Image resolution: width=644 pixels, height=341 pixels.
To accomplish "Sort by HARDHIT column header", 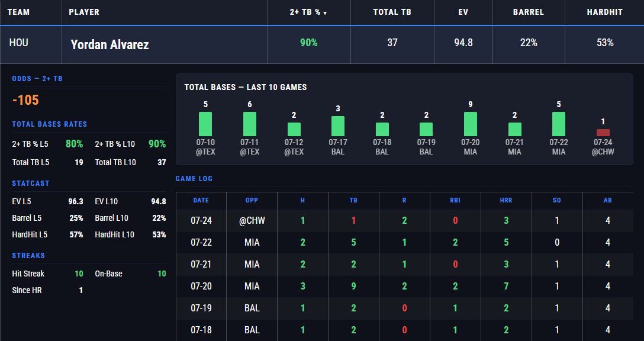I will pos(604,12).
